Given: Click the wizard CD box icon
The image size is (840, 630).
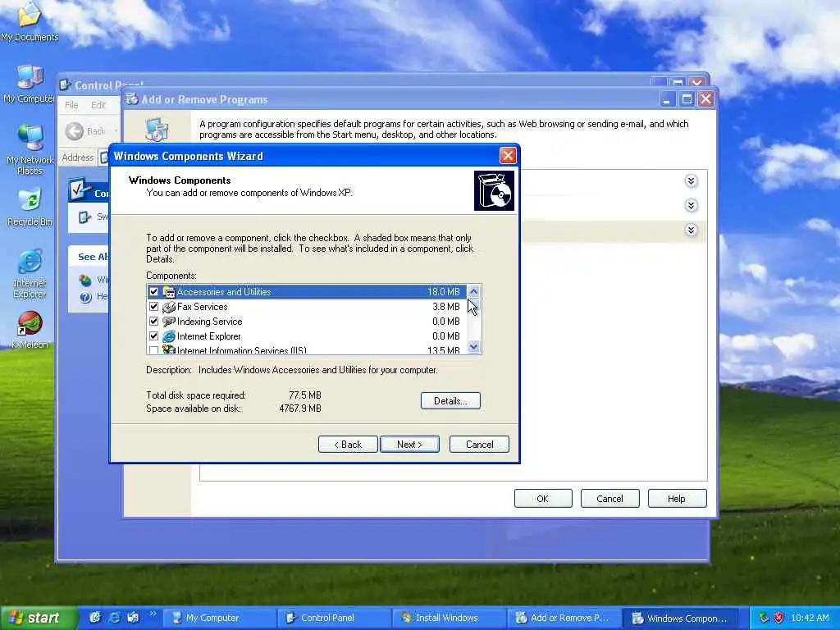Looking at the screenshot, I should point(494,190).
